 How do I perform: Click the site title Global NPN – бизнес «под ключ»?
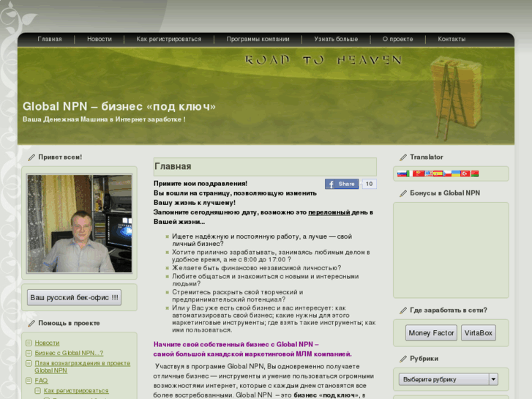pos(119,106)
